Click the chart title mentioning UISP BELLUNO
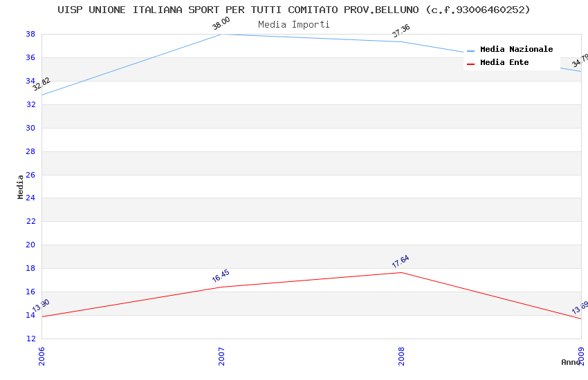The image size is (588, 380). pos(293,10)
